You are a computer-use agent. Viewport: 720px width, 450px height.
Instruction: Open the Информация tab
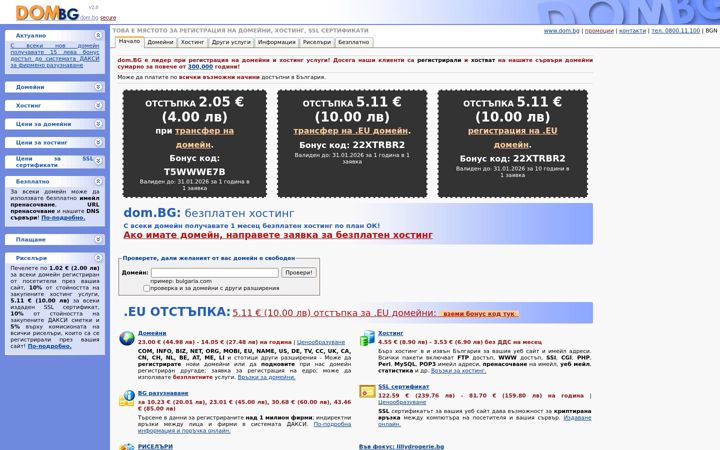276,42
